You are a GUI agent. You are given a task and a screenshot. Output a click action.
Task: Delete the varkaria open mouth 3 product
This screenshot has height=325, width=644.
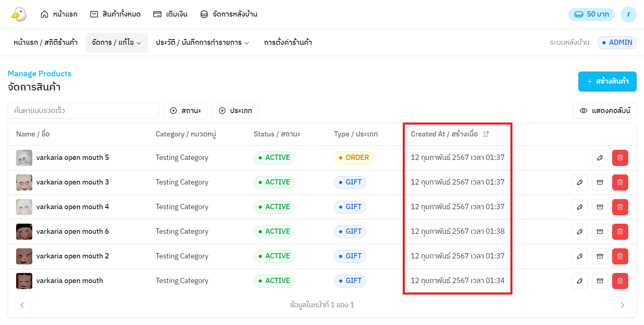pos(620,182)
